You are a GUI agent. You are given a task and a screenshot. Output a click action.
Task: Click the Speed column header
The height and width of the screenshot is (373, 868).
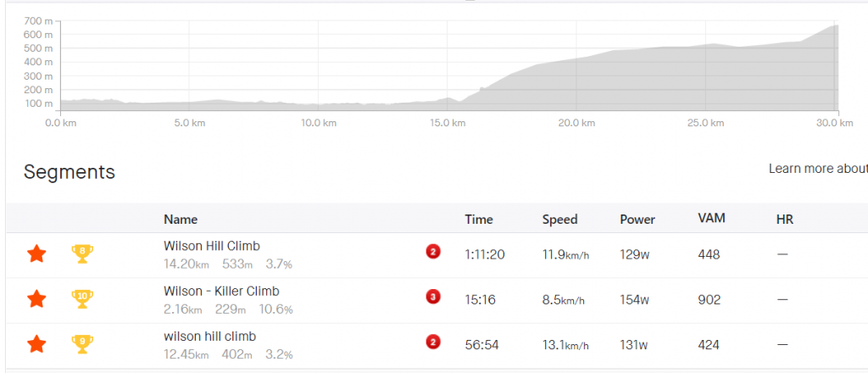pyautogui.click(x=559, y=220)
